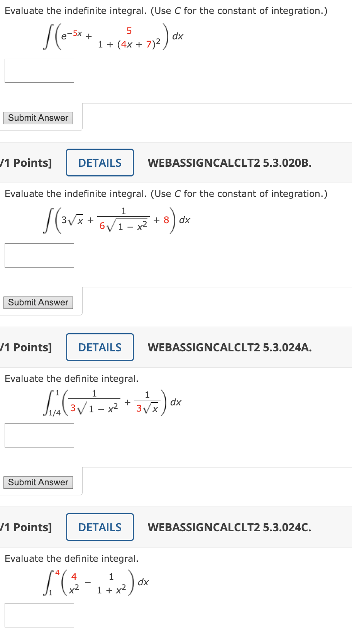
Task: Open DETAILS for problem 5.3.024A
Action: (x=100, y=347)
